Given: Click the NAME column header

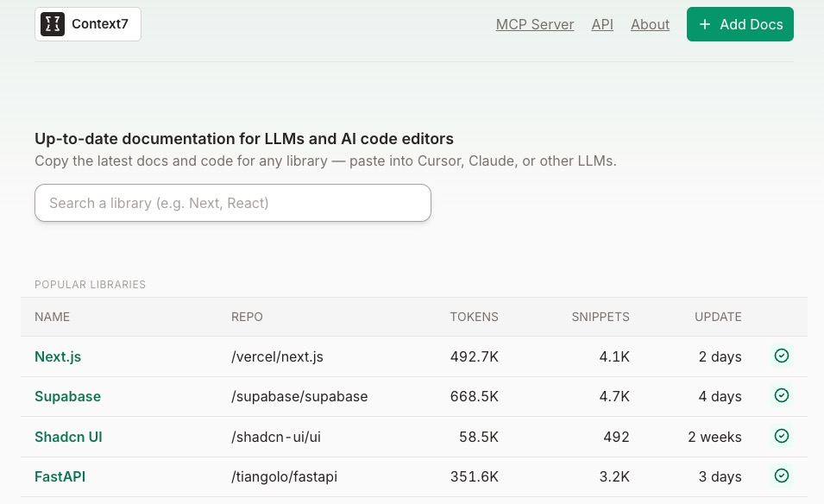Looking at the screenshot, I should 52,317.
